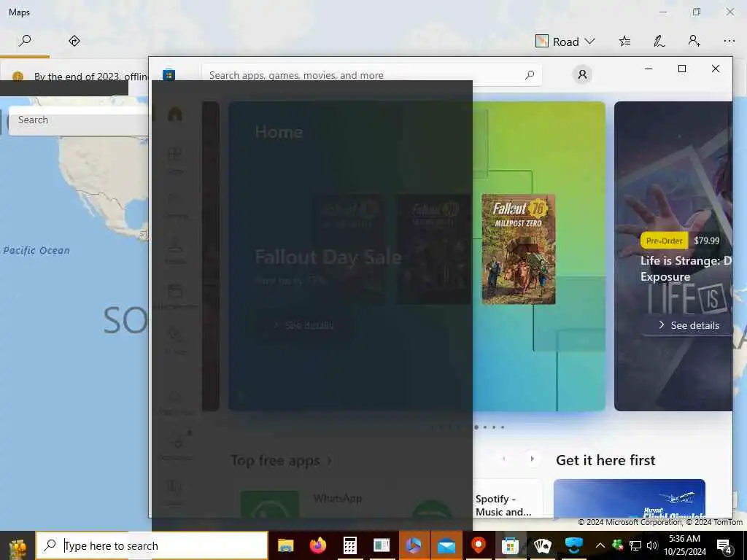Open the Store profile account icon
Viewport: 747px width, 560px height.
pyautogui.click(x=582, y=75)
